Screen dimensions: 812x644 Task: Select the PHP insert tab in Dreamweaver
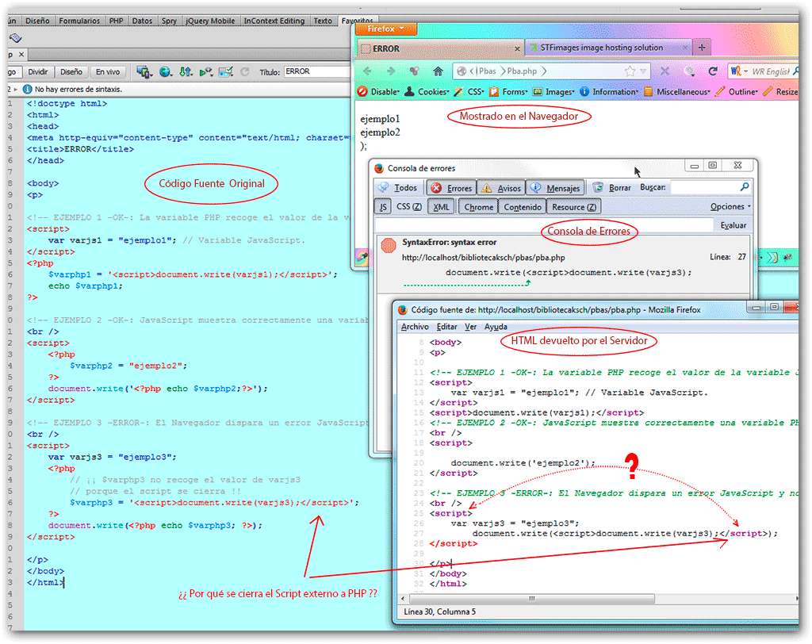coord(116,21)
